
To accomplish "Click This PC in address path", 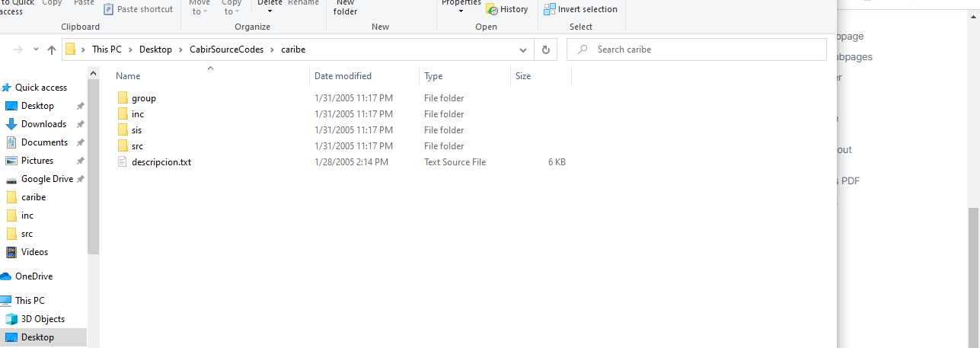I will (x=107, y=49).
